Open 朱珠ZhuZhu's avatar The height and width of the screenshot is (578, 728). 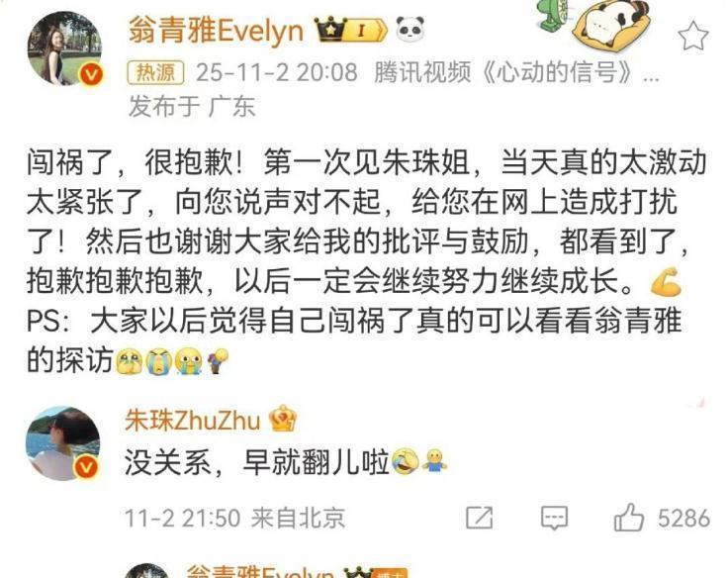[63, 443]
